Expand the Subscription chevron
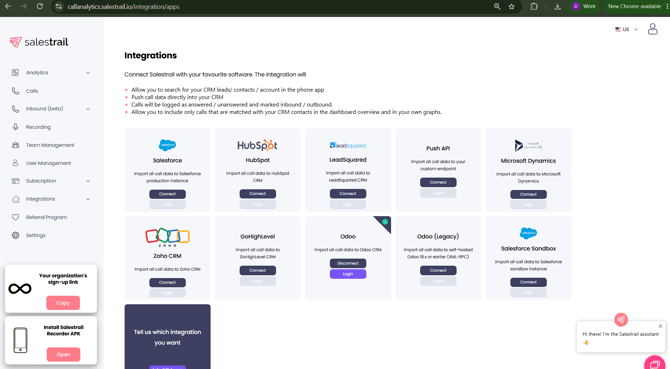This screenshot has width=670, height=369. 88,181
